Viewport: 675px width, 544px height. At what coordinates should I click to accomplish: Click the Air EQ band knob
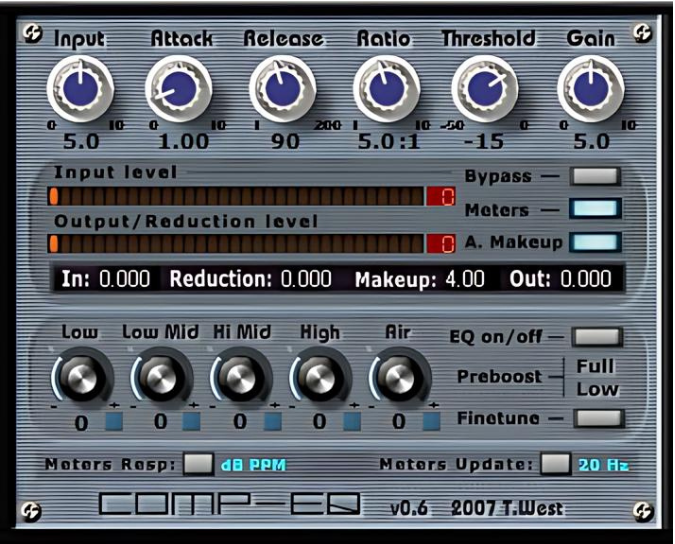[400, 377]
